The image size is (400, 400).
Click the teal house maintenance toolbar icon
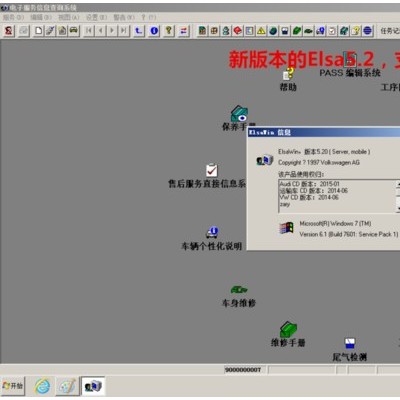click(x=344, y=31)
